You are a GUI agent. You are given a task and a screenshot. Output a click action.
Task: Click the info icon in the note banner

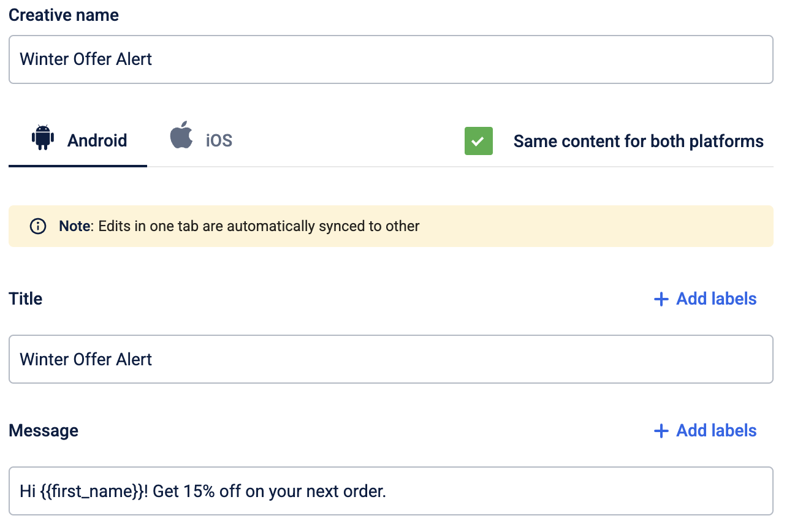click(38, 226)
